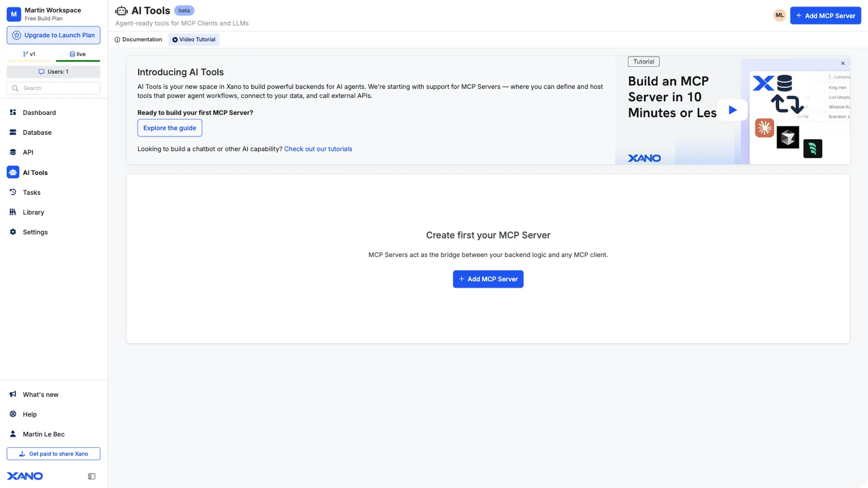
Task: Open the Video Tutorial tab
Action: coord(194,40)
